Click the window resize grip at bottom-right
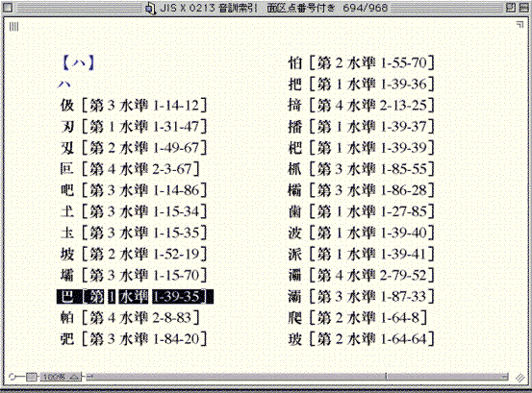Image resolution: width=532 pixels, height=393 pixels. 520,377
